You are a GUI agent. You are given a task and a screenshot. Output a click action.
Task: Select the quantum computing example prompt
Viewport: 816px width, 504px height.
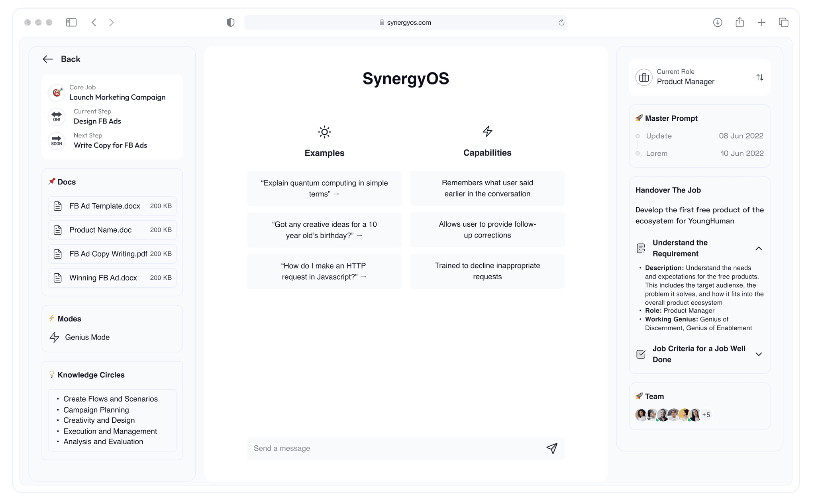pos(324,188)
